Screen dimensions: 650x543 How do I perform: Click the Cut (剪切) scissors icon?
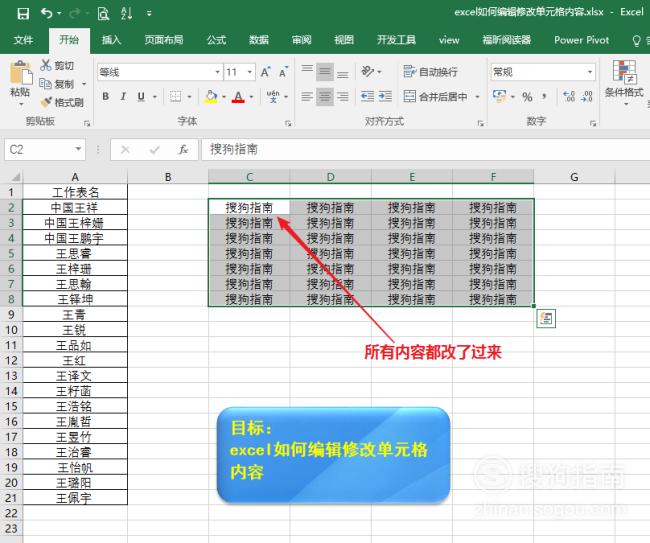point(46,65)
